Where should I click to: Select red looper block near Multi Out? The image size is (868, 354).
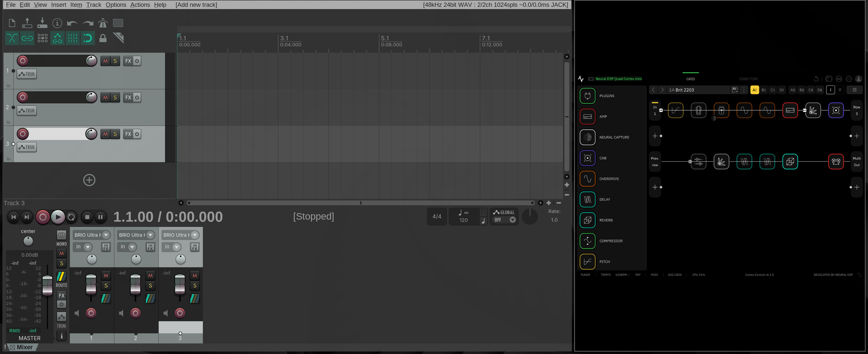click(x=836, y=162)
